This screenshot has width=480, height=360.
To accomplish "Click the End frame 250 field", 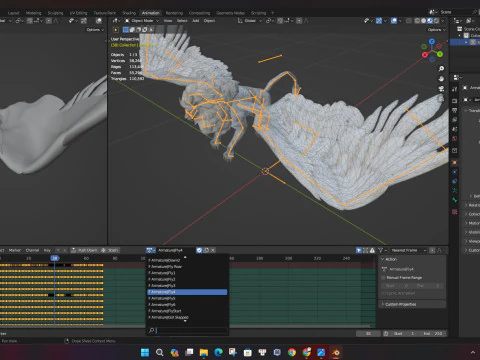I will [433, 334].
